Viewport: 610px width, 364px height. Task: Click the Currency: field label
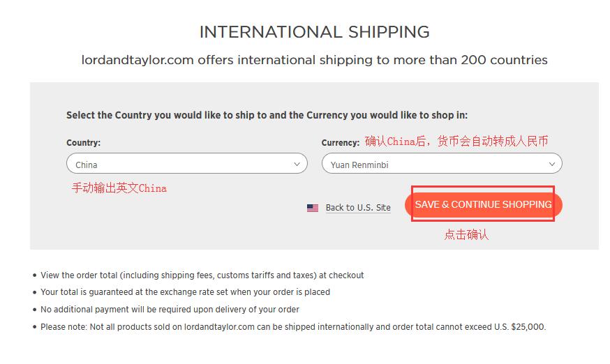[x=341, y=143]
